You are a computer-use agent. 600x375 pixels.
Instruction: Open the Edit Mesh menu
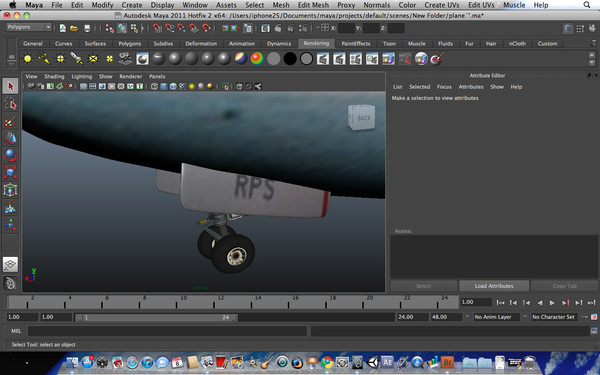(313, 5)
